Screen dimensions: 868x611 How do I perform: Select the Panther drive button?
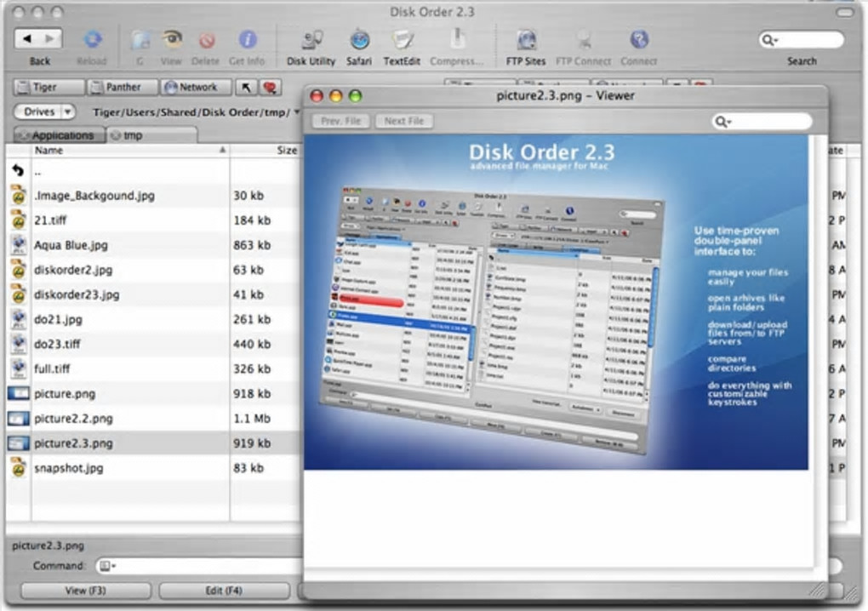[x=123, y=87]
